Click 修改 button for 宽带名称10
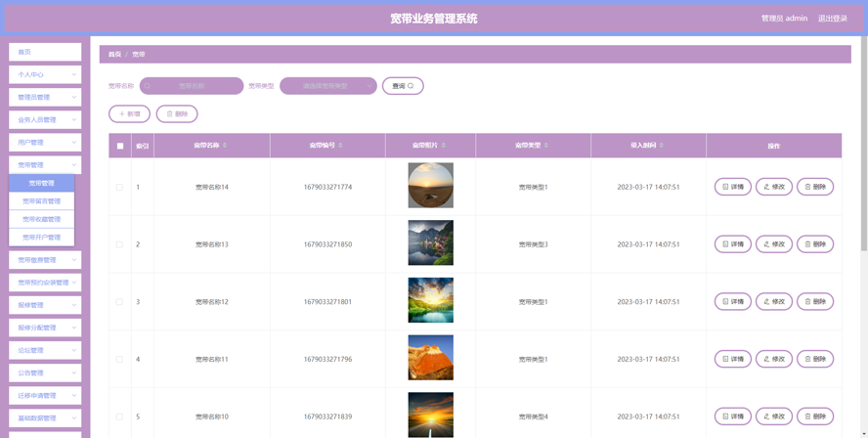Viewport: 868px width, 438px height. pos(774,416)
